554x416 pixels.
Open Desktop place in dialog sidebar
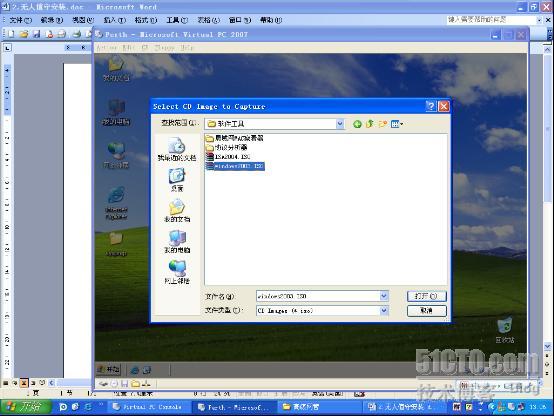[x=177, y=180]
